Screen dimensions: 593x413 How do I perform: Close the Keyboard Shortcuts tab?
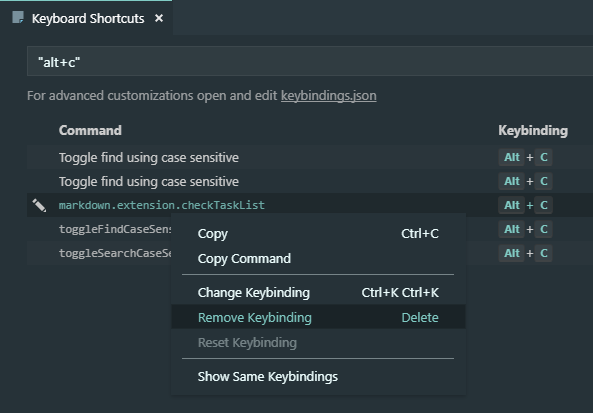[159, 18]
